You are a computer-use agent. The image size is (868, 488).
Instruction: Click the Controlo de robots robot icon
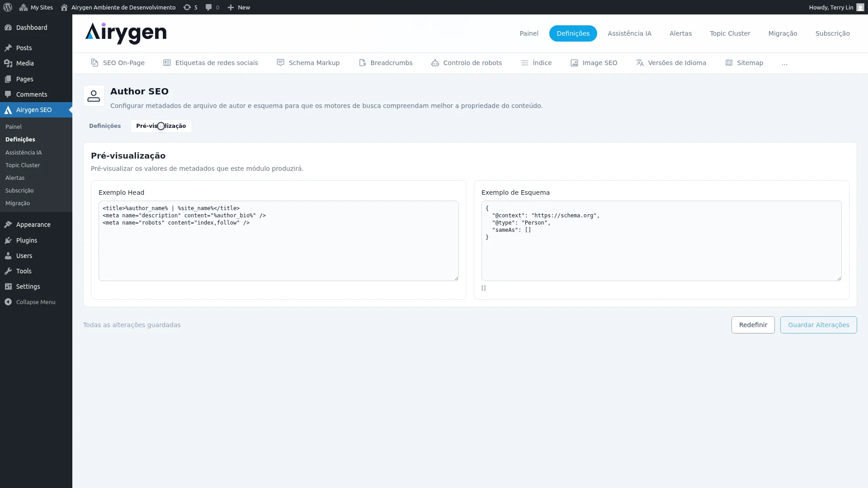click(x=435, y=63)
